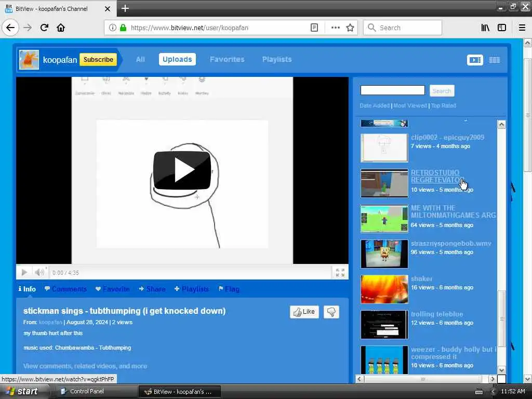This screenshot has height=399, width=532.
Task: Open the Playlists channel tab
Action: (x=277, y=59)
